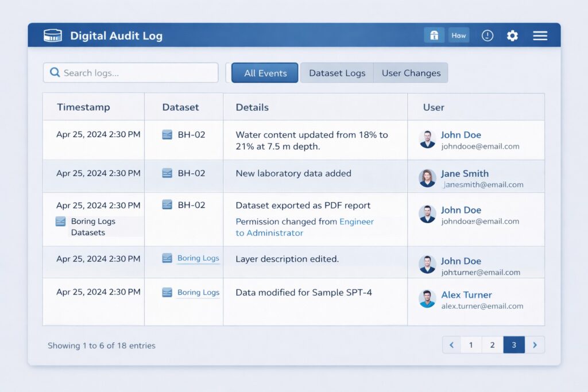Focus the Search logs input field
This screenshot has width=588, height=392.
130,73
